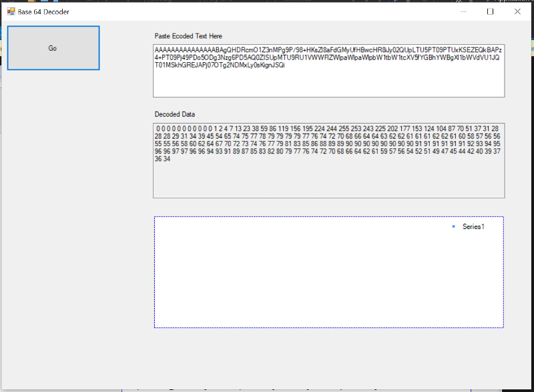This screenshot has height=392, width=534.
Task: Click the Base 64 Decoder app icon
Action: tap(11, 11)
